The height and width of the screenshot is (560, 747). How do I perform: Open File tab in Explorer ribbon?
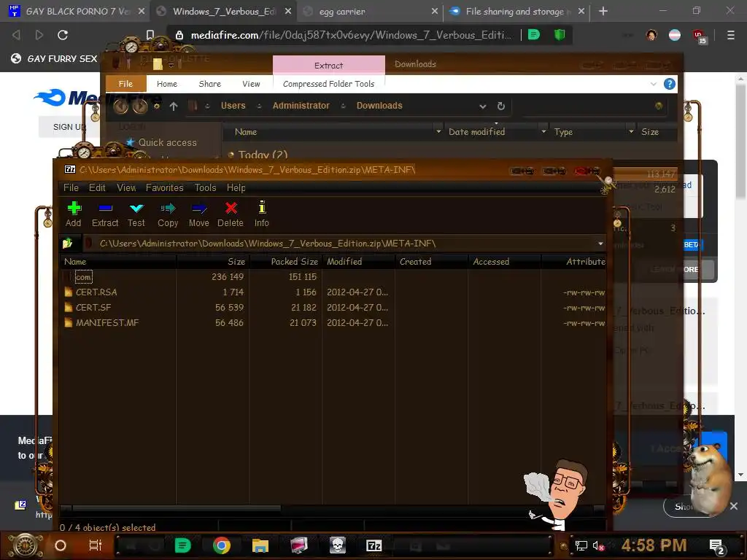[x=125, y=84]
